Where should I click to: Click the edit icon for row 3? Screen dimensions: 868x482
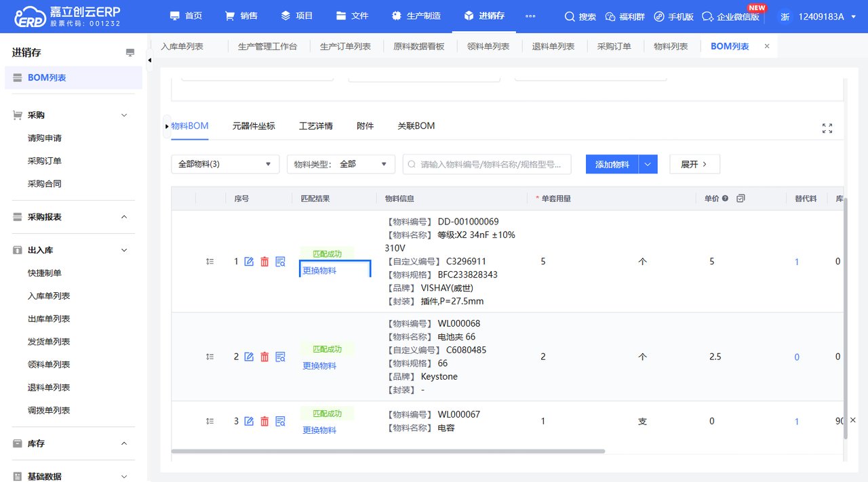(249, 421)
